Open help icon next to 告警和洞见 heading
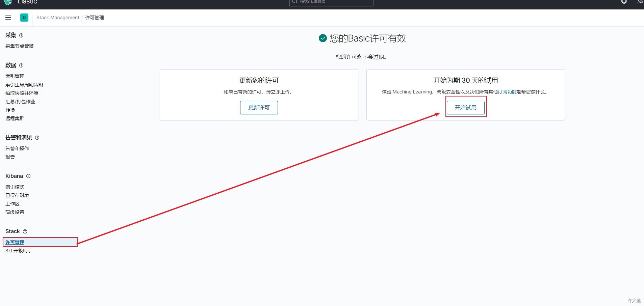 click(37, 138)
